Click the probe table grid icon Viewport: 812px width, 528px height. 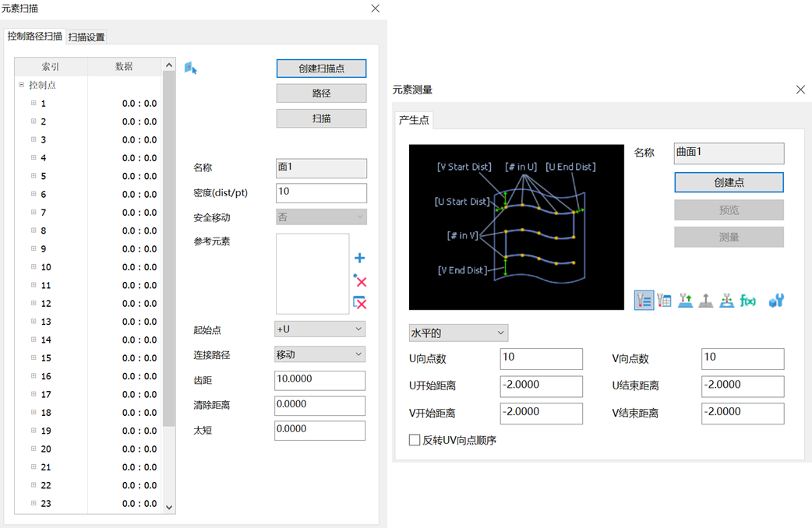tap(665, 300)
